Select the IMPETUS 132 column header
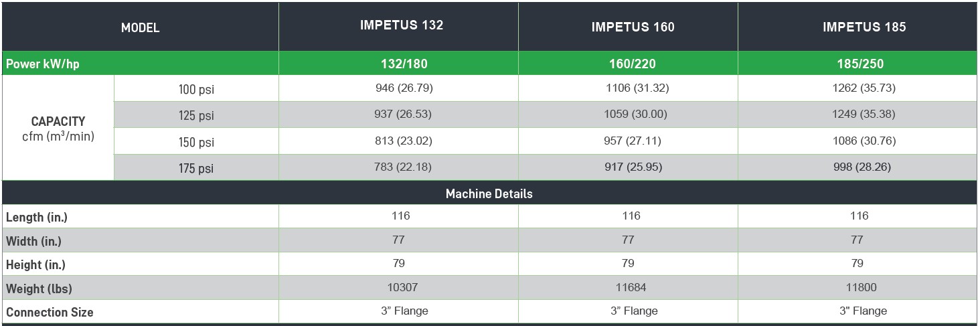 tap(402, 26)
